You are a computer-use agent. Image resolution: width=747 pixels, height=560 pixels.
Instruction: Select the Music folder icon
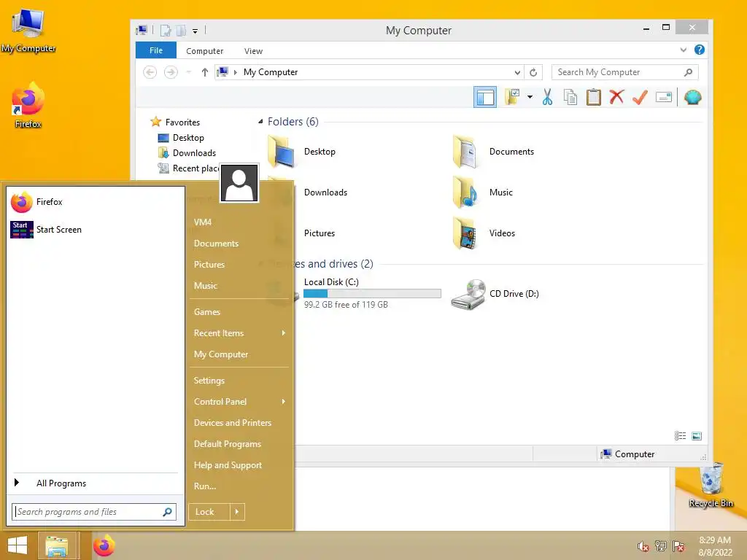point(465,192)
